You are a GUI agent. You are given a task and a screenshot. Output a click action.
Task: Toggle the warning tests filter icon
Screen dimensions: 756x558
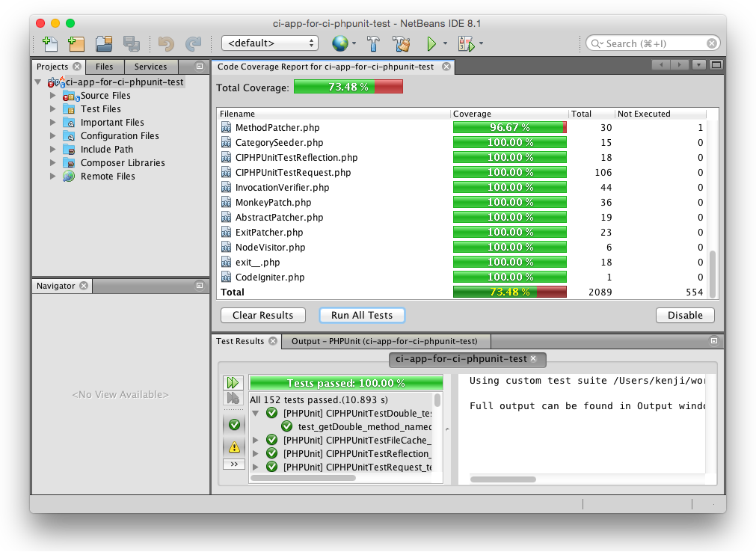[x=234, y=446]
